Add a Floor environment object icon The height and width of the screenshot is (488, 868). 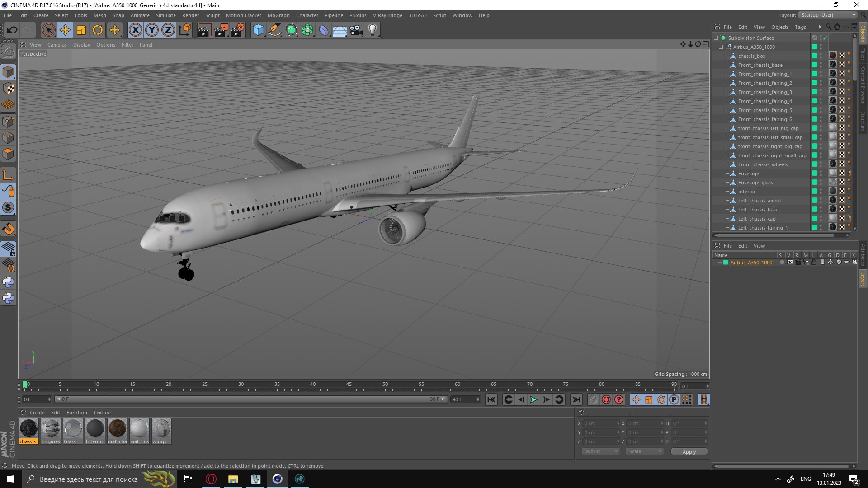pyautogui.click(x=340, y=30)
